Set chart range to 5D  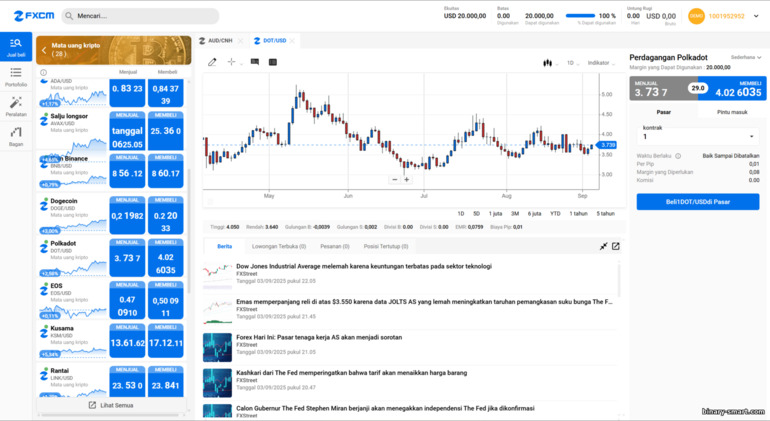click(x=476, y=214)
